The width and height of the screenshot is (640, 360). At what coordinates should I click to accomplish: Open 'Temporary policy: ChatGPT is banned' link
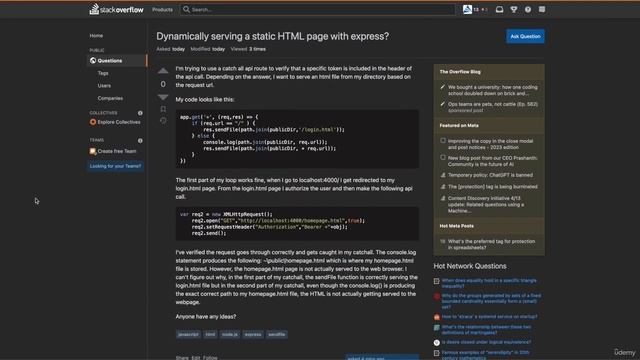click(x=490, y=175)
